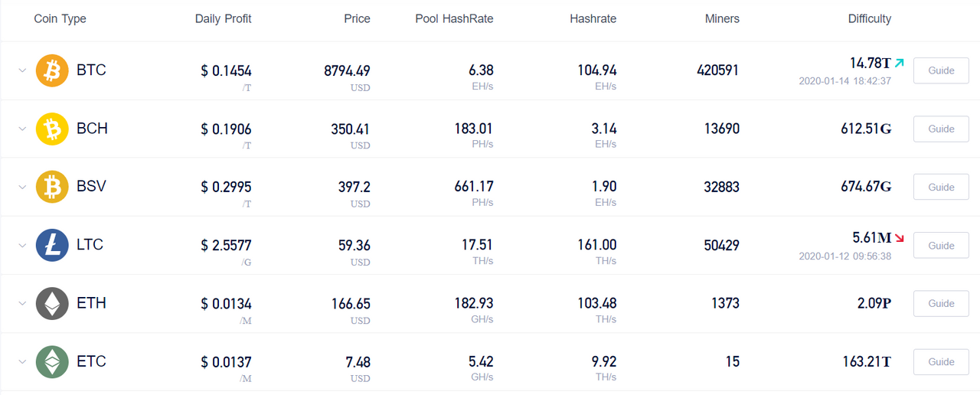The image size is (980, 395).
Task: Expand the ETC row chevron
Action: (22, 361)
